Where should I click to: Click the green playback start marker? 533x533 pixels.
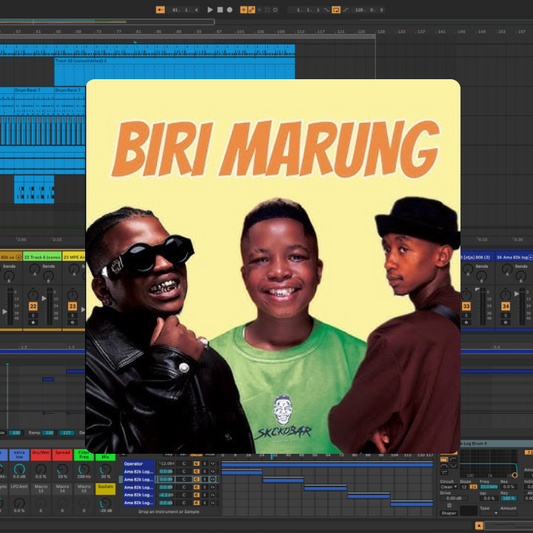(135, 42)
